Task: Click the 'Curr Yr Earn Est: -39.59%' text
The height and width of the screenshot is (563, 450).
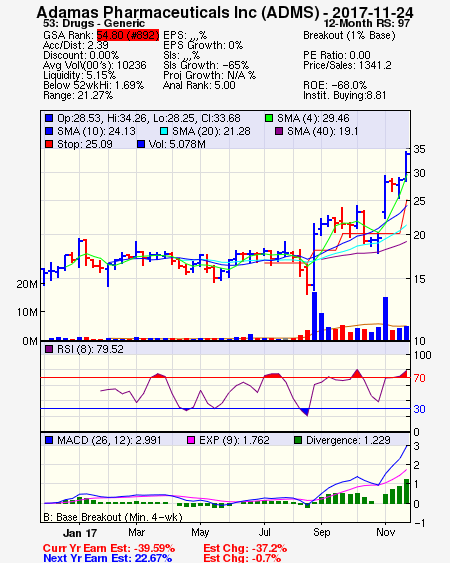Action: [109, 548]
